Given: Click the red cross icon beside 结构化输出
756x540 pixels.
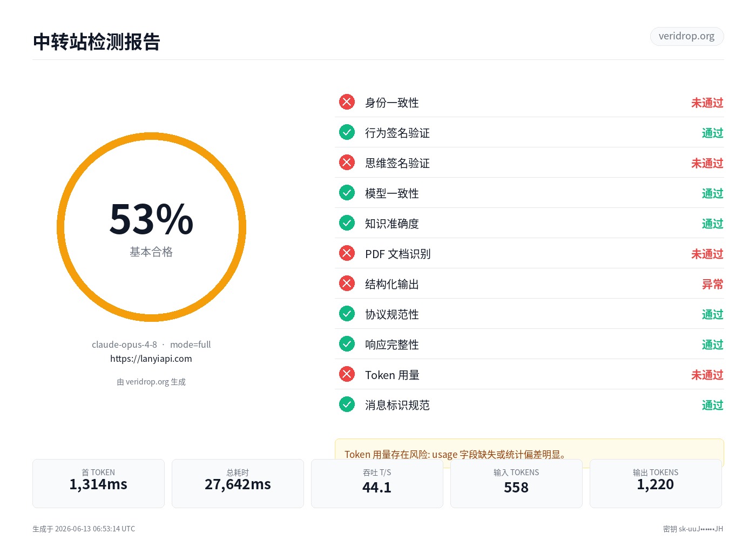Looking at the screenshot, I should point(347,283).
